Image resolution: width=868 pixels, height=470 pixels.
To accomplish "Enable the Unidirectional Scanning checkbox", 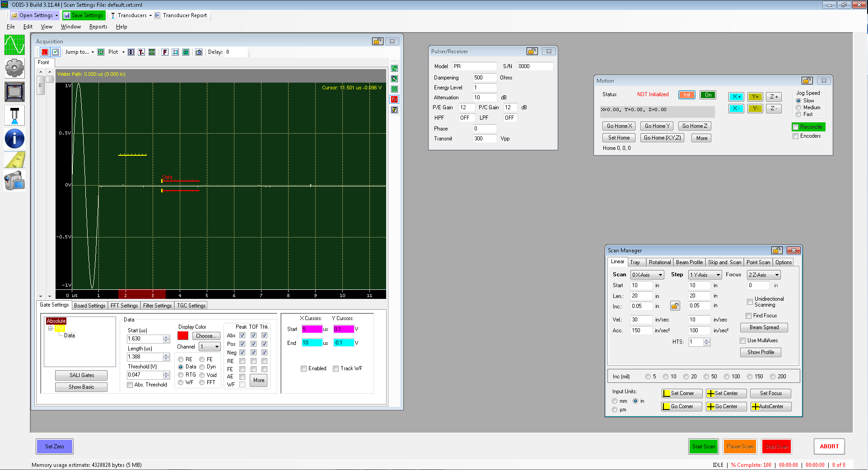I will 750,302.
